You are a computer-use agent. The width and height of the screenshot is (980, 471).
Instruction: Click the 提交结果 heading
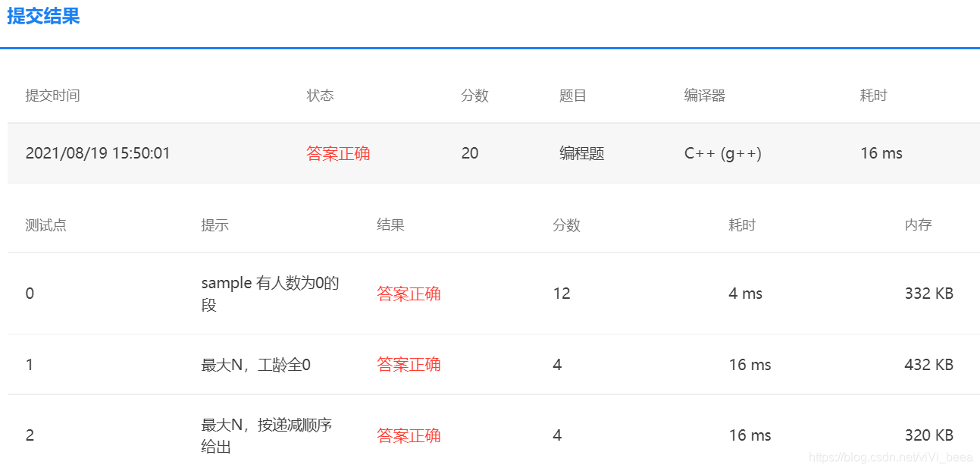coord(43,17)
